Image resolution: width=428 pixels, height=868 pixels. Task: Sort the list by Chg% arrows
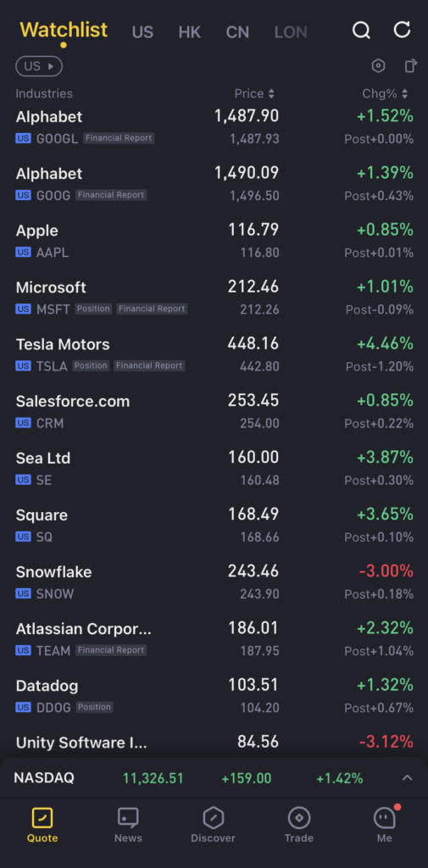405,93
